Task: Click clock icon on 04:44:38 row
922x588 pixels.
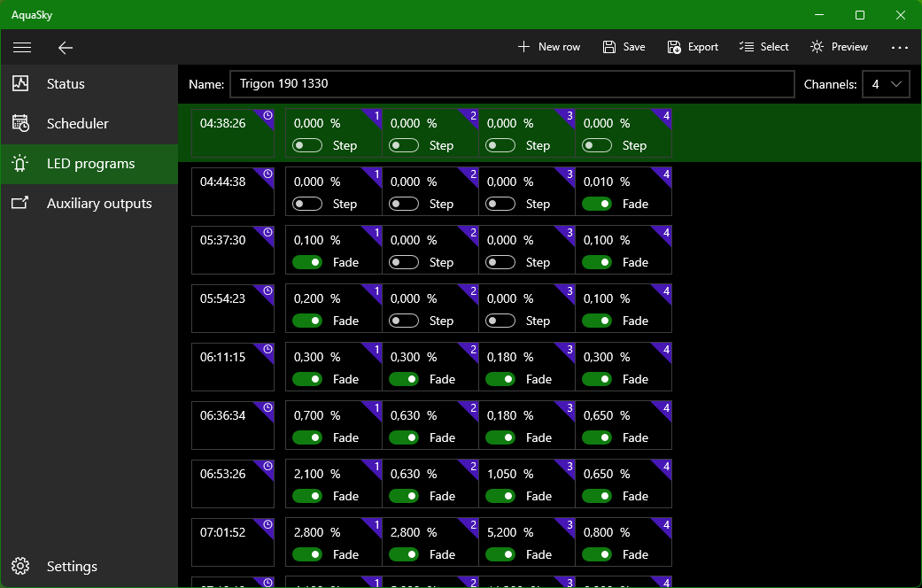Action: pyautogui.click(x=268, y=174)
